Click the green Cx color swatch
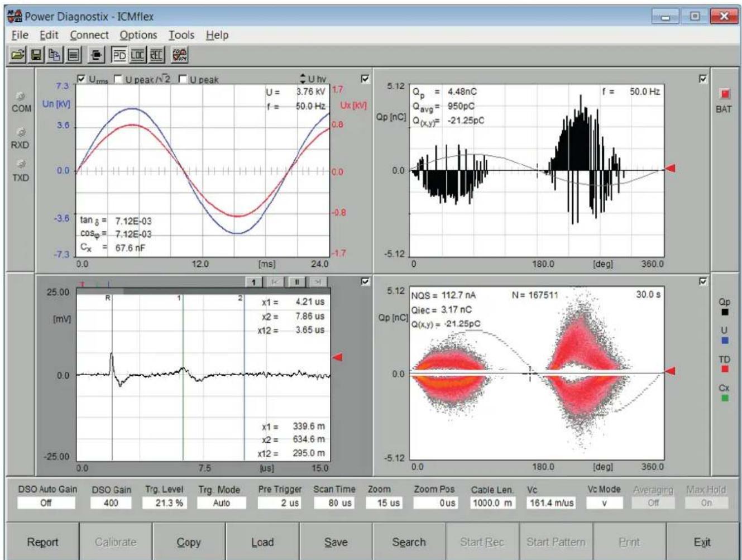 (x=724, y=398)
